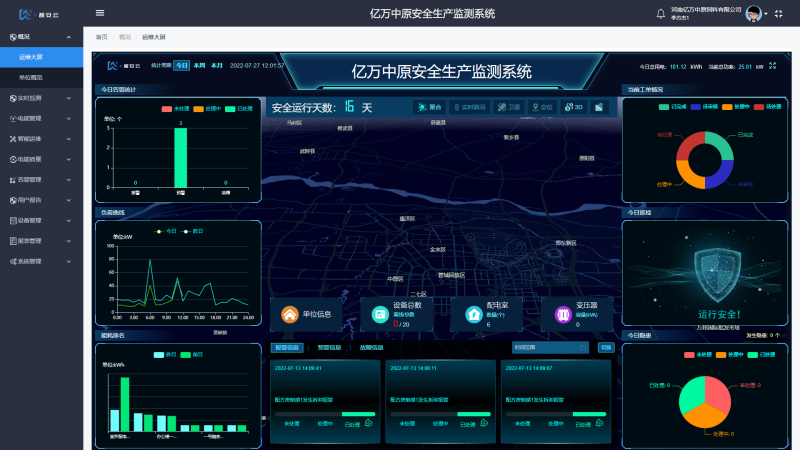This screenshot has height=450, width=800.
Task: Click the 本周 statistics period button
Action: [198, 65]
